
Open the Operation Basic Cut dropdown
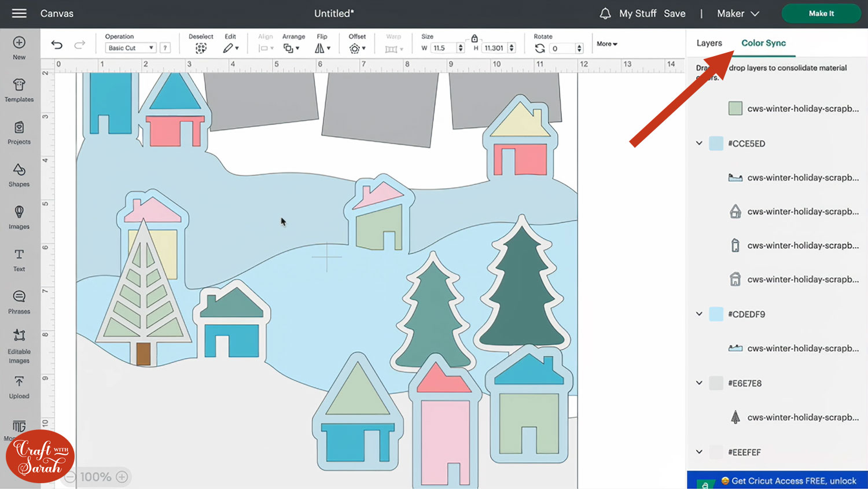[130, 48]
